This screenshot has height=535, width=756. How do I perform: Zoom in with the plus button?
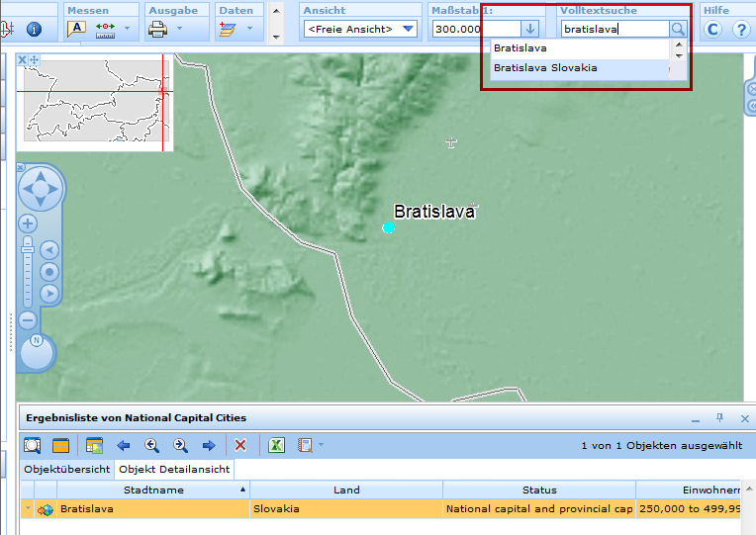pyautogui.click(x=28, y=223)
